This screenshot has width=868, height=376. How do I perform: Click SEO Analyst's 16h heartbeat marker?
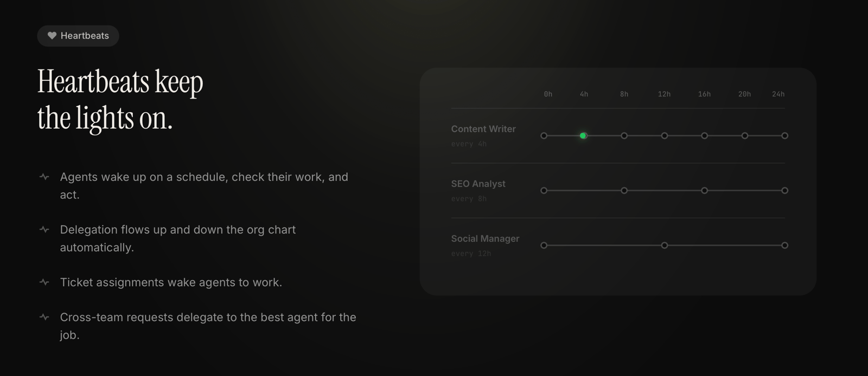click(x=705, y=191)
